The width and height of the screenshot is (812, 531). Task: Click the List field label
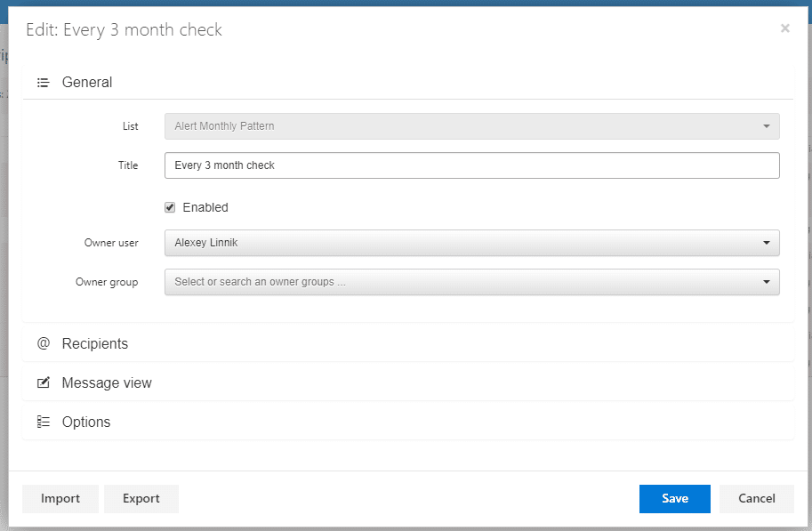[131, 126]
